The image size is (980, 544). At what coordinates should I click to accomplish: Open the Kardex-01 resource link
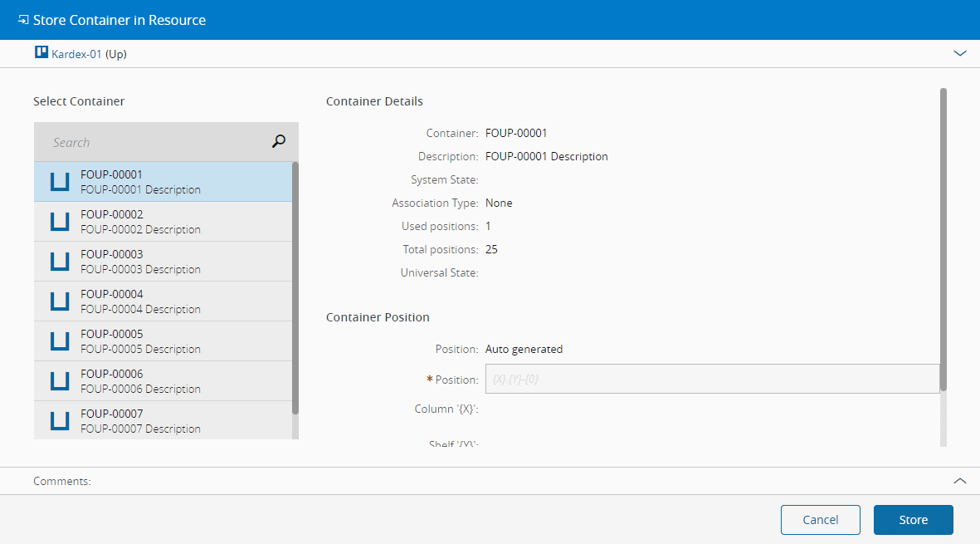[76, 54]
